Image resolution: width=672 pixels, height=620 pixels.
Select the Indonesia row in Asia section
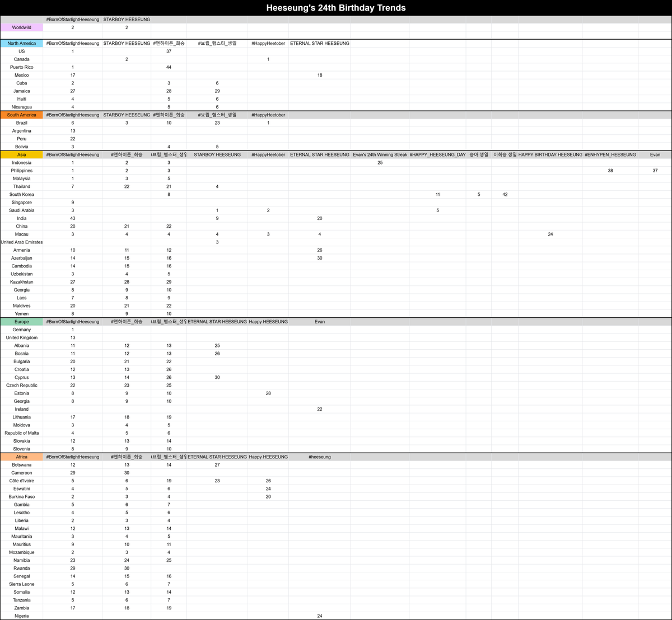(x=22, y=162)
